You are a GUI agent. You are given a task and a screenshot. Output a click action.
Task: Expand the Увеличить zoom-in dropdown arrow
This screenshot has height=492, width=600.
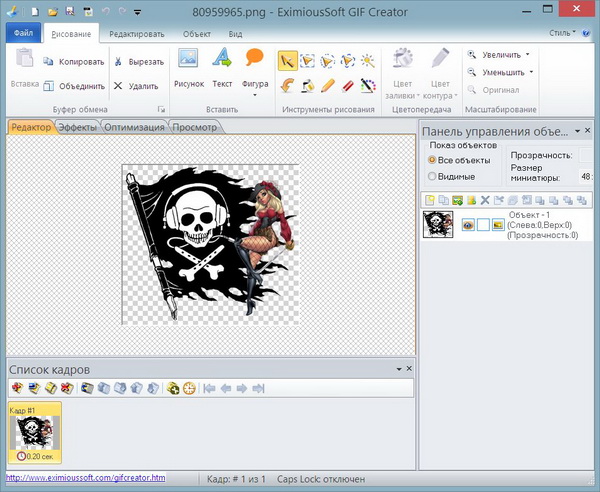point(530,55)
